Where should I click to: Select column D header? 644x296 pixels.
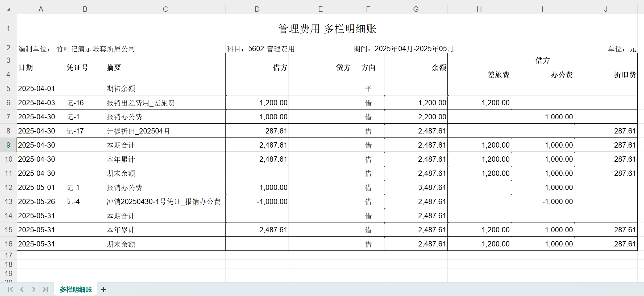click(x=257, y=9)
